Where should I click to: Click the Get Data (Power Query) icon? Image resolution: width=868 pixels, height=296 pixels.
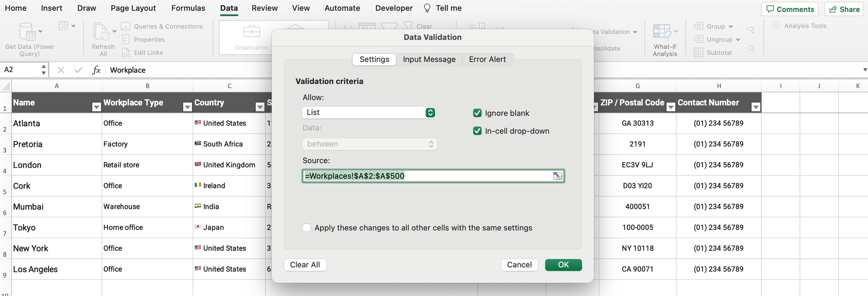(27, 32)
